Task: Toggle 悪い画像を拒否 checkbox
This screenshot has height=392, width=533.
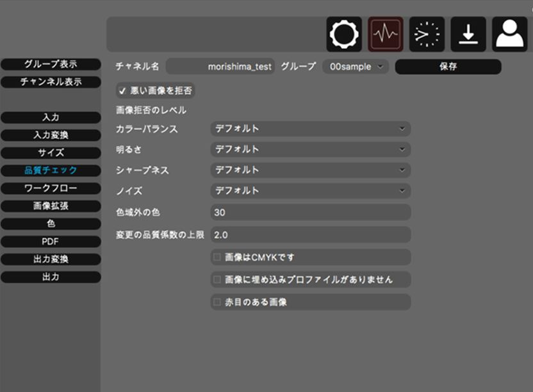Action: 122,91
